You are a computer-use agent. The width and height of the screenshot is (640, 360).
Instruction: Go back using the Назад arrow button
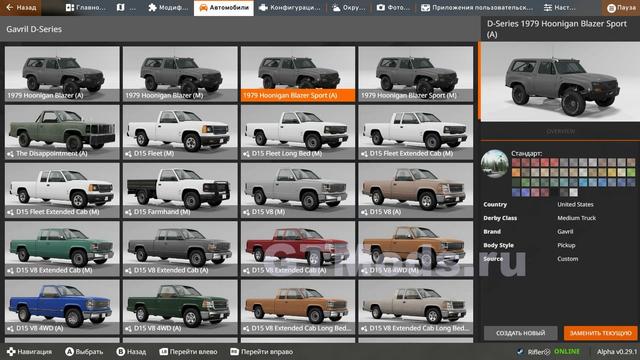(x=20, y=7)
